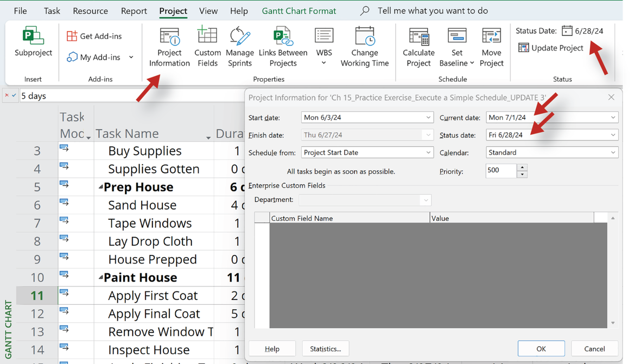The height and width of the screenshot is (364, 635).
Task: Click the Tell me search magnifier icon
Action: click(365, 10)
